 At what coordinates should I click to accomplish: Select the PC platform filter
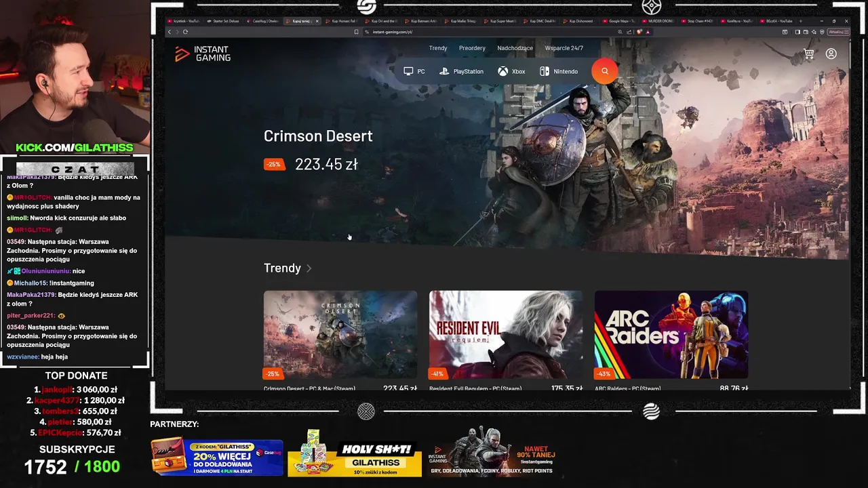coord(414,71)
